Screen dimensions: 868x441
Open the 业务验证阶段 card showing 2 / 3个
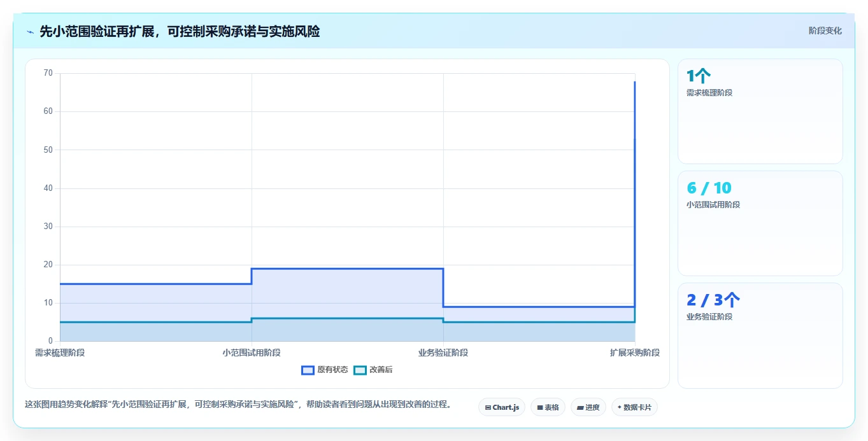[760, 335]
